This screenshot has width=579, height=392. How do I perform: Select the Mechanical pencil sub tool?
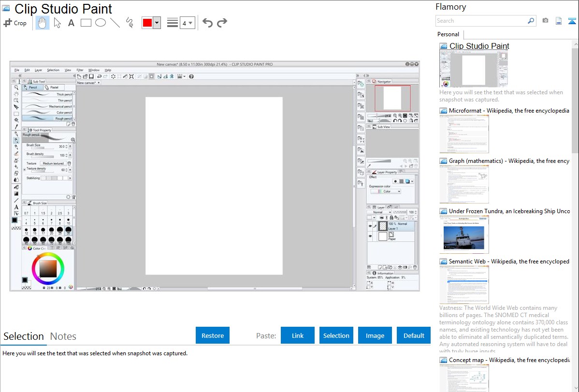[47, 106]
